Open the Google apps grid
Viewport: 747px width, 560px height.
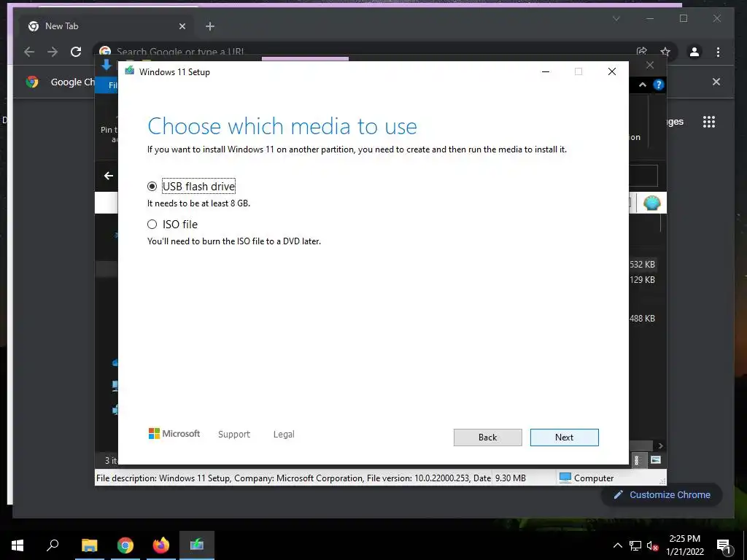[709, 122]
